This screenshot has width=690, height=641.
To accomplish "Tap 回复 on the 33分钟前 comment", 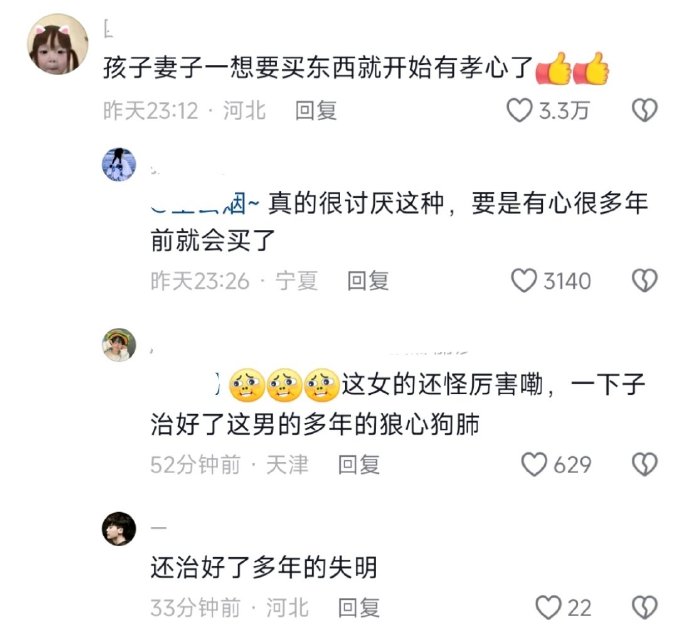I will [359, 608].
